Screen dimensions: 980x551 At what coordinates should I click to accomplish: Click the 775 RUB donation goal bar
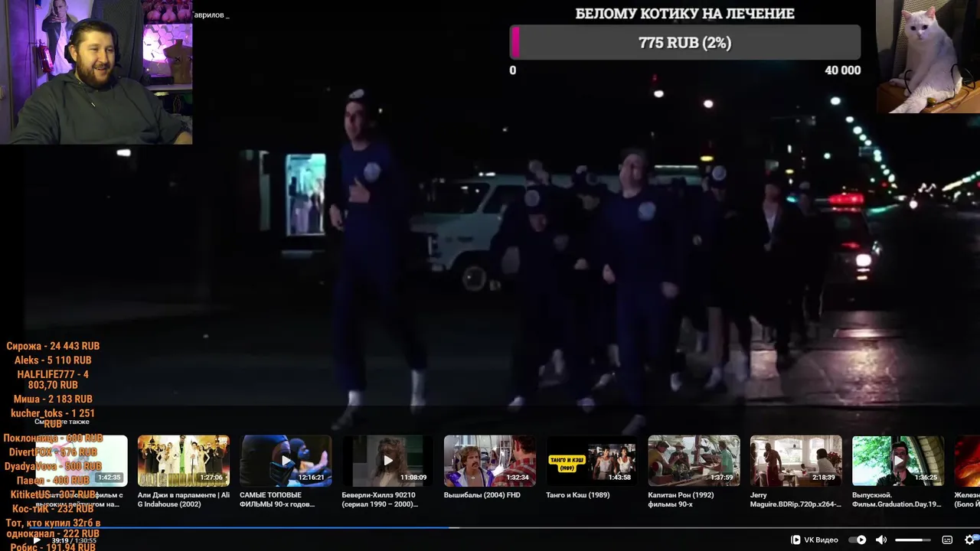pyautogui.click(x=685, y=43)
